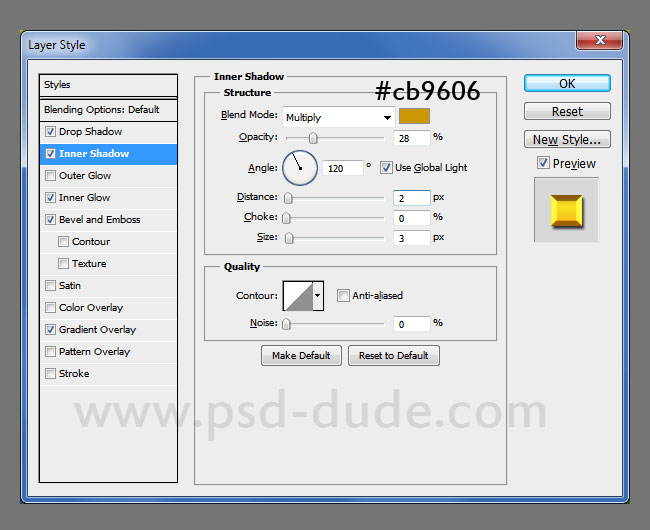Select the Satin style entry
This screenshot has height=530, width=650.
click(x=108, y=286)
